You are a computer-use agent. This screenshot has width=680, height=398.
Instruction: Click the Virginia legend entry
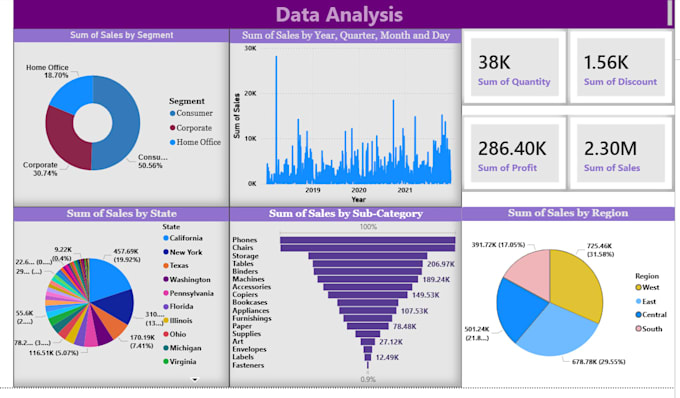[x=180, y=362]
